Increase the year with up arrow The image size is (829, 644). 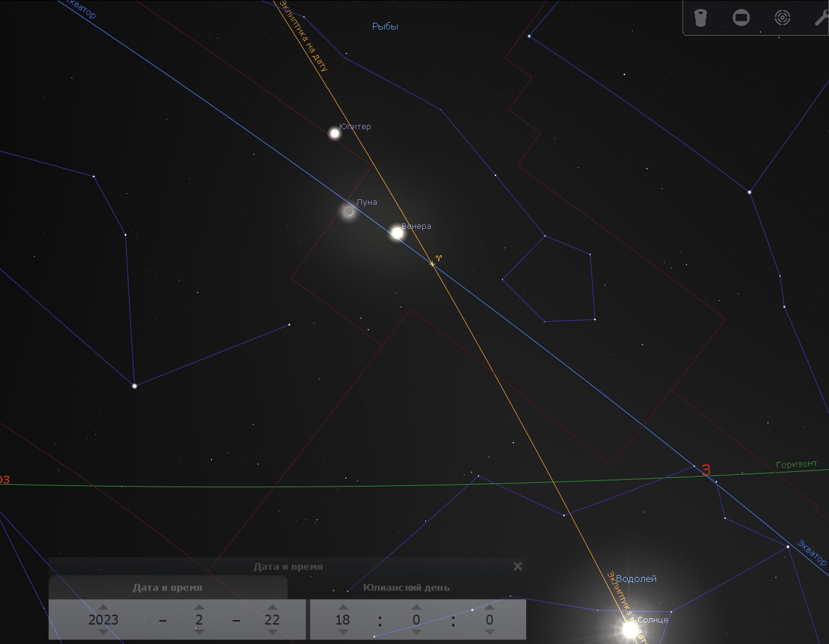[103, 607]
